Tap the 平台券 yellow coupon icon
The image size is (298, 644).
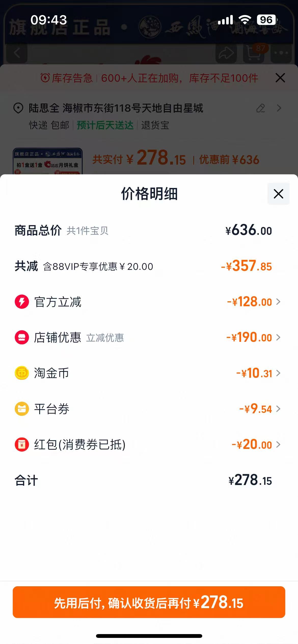pyautogui.click(x=22, y=409)
